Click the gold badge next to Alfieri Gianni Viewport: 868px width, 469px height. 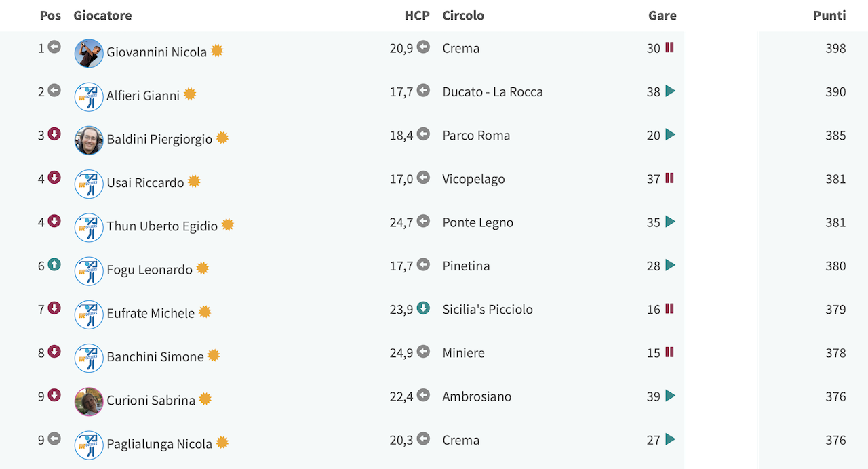pos(190,94)
